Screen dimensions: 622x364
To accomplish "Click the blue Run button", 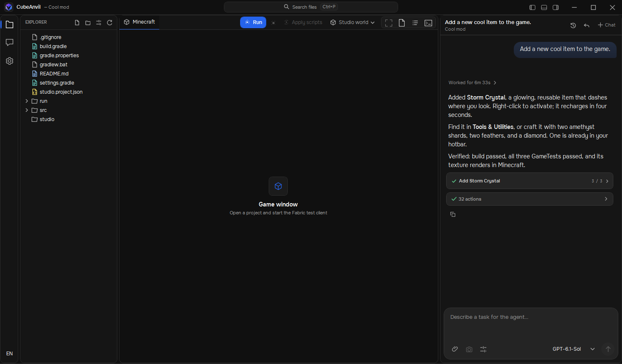I will [253, 22].
